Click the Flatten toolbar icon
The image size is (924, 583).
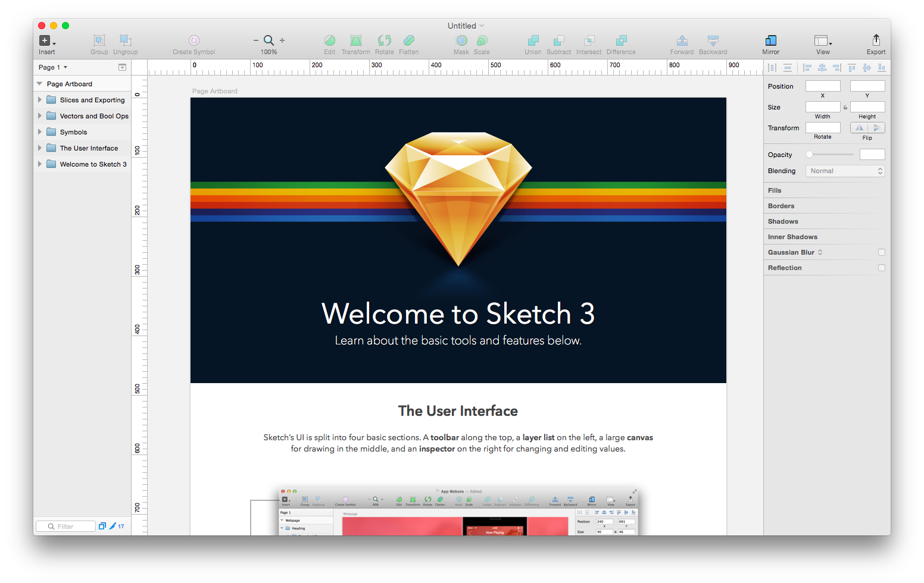pos(409,40)
